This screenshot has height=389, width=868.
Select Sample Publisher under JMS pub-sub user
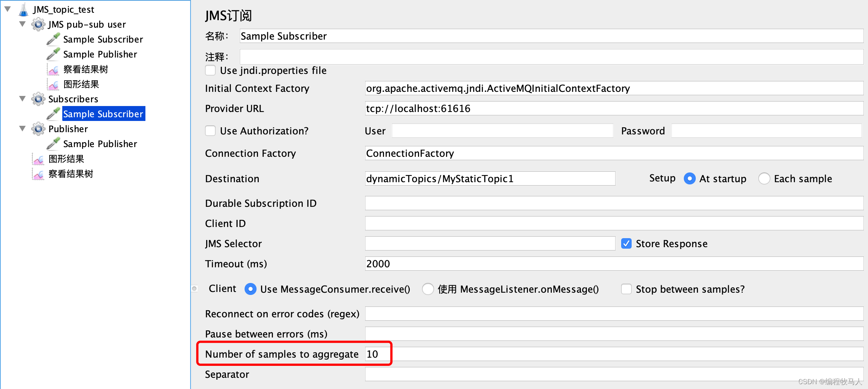click(x=100, y=54)
